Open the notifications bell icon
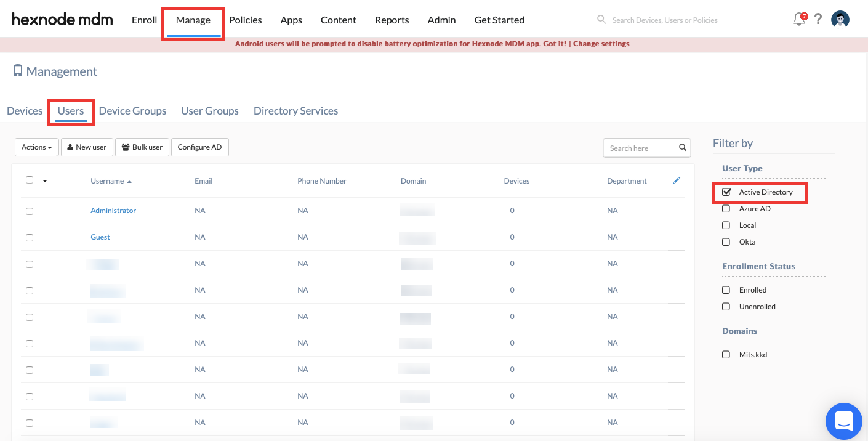The width and height of the screenshot is (868, 441). pos(800,19)
